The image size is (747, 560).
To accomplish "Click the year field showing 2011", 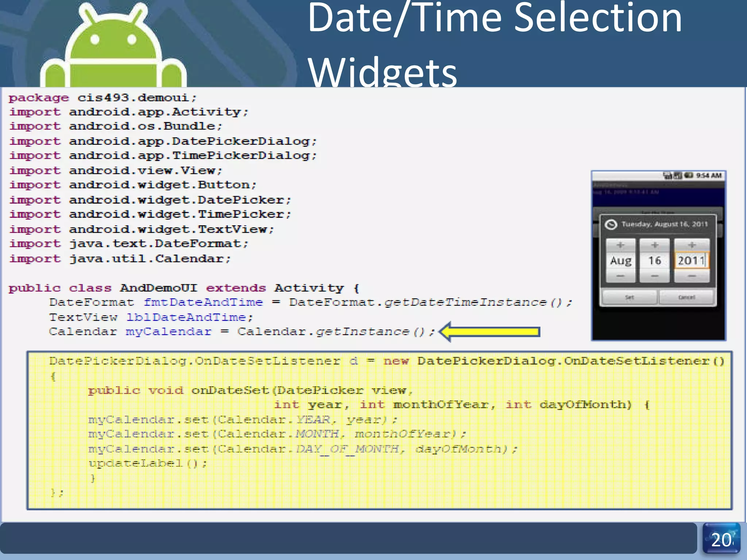I will pos(692,261).
